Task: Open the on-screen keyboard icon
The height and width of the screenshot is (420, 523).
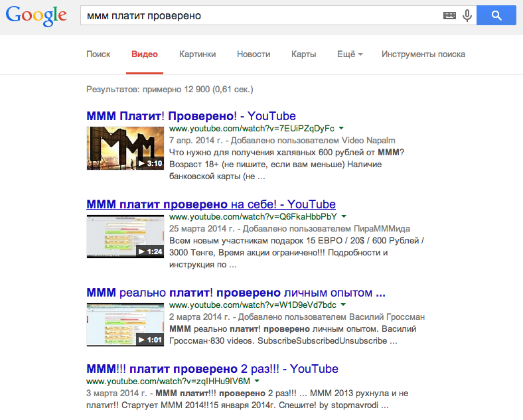Action: coord(449,15)
